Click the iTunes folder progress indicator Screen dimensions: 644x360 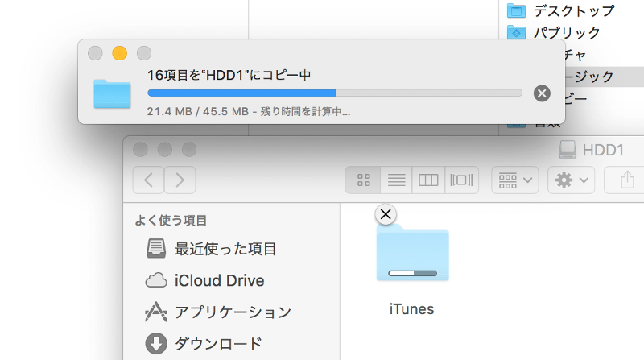pos(412,273)
